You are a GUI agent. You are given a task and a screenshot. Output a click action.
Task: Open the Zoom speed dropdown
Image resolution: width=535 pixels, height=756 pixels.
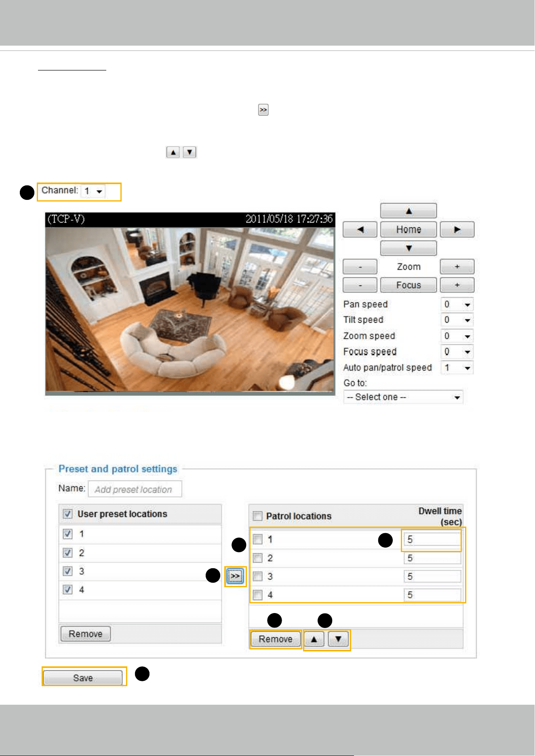pos(457,336)
